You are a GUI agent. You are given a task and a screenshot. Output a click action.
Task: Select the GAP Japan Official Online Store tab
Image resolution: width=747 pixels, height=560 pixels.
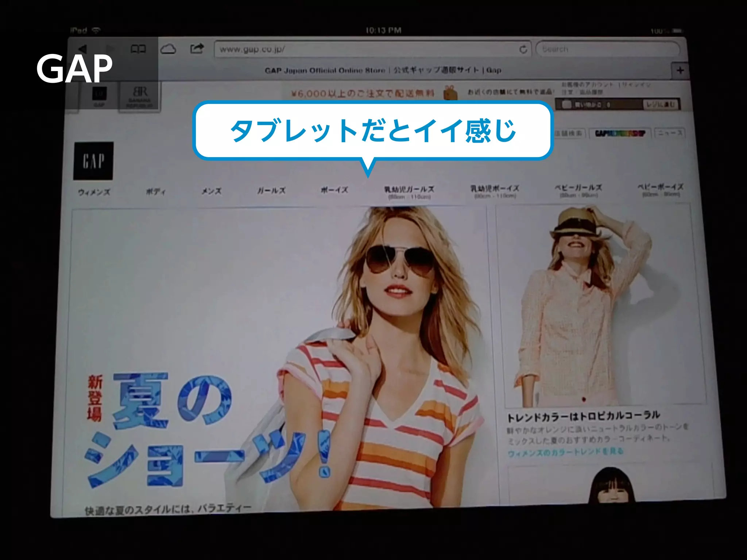383,70
